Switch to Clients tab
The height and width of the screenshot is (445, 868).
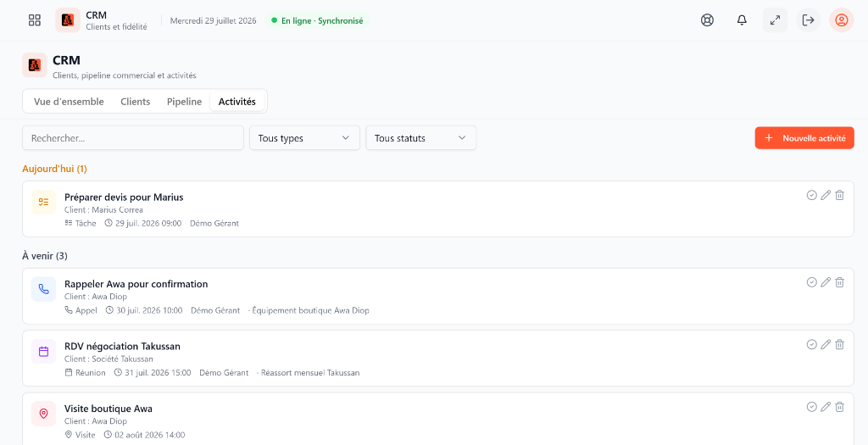(x=135, y=102)
